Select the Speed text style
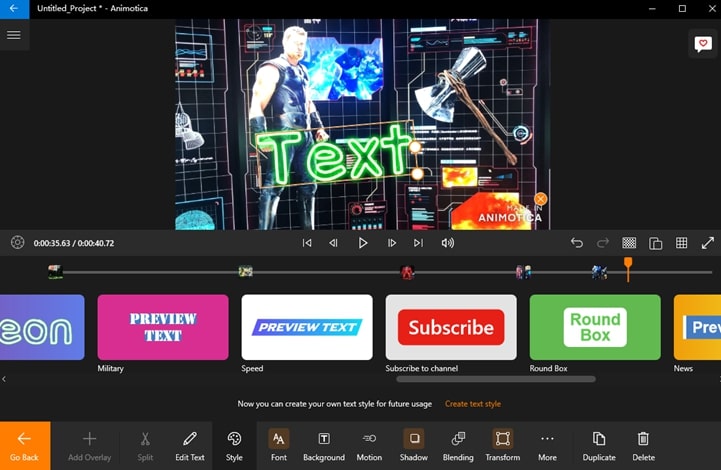 pos(307,327)
